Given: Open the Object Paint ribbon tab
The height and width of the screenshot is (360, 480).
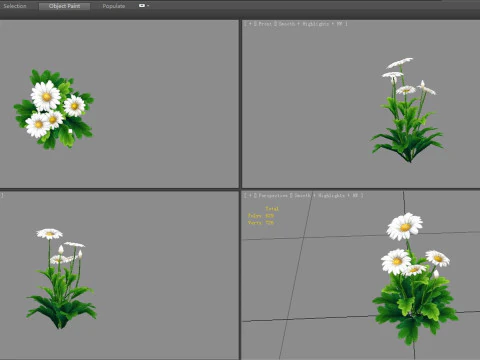Looking at the screenshot, I should pos(64,6).
